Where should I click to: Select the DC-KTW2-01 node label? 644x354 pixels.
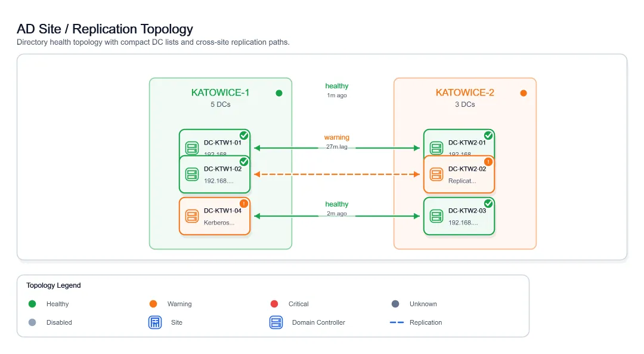(x=467, y=143)
